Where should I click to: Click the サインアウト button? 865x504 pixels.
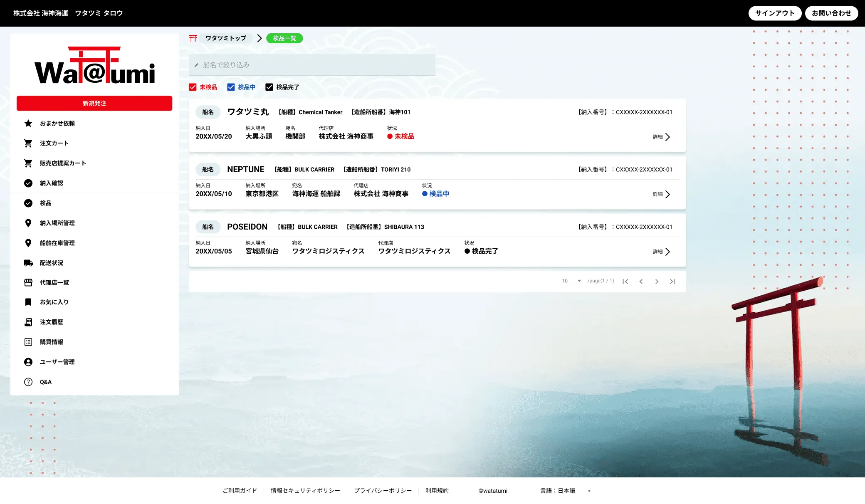pos(775,13)
